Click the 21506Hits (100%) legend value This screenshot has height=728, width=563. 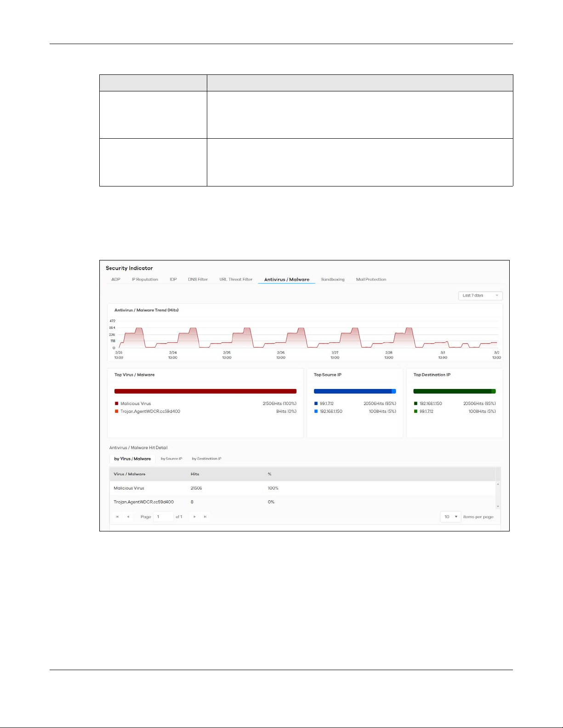point(279,404)
